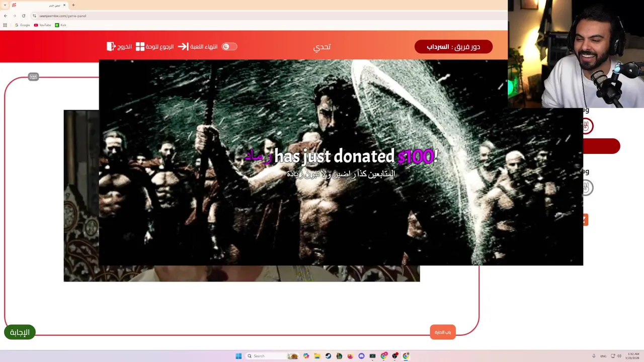Open File Explorer from the taskbar
Viewport: 644px width, 362px height.
pyautogui.click(x=317, y=356)
